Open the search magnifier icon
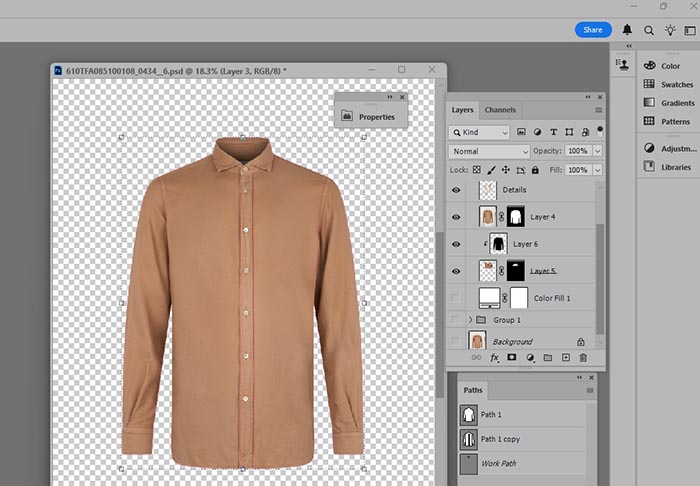700x486 pixels. click(649, 30)
